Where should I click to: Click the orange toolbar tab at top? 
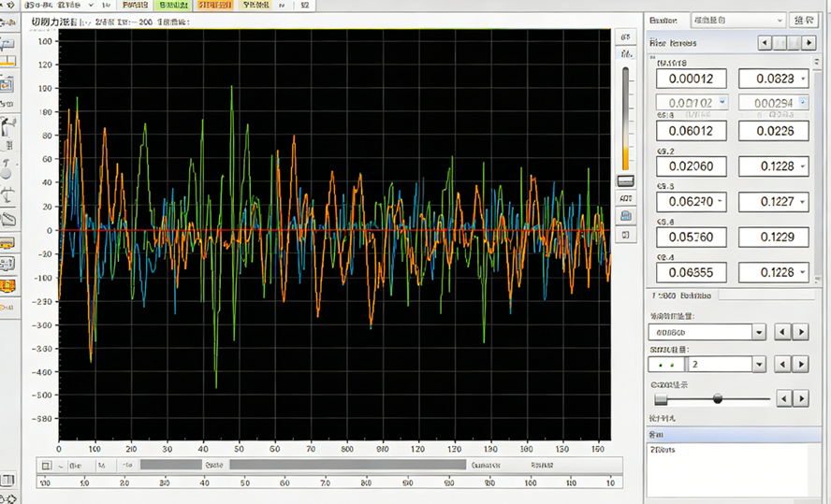click(214, 5)
